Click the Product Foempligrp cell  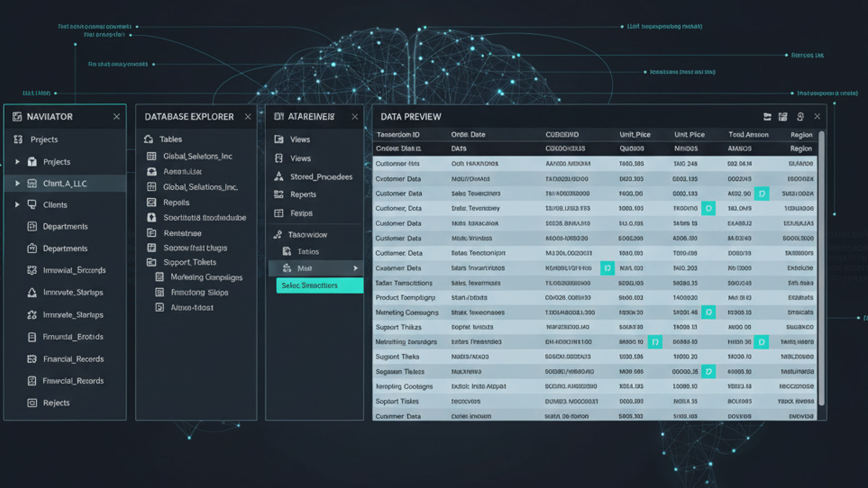point(405,298)
